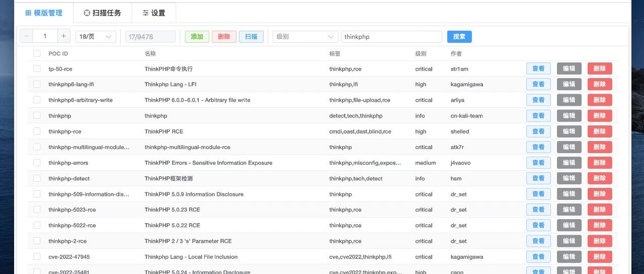This screenshot has height=274, width=644.
Task: View the tp-50-rce template with 查看
Action: [538, 68]
